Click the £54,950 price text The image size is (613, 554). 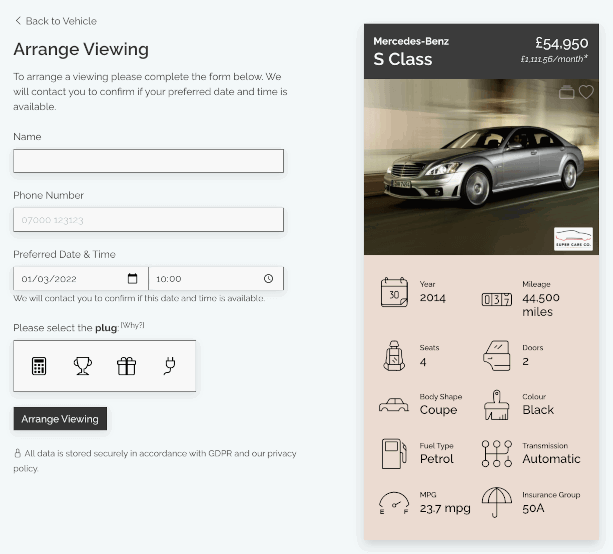point(561,43)
